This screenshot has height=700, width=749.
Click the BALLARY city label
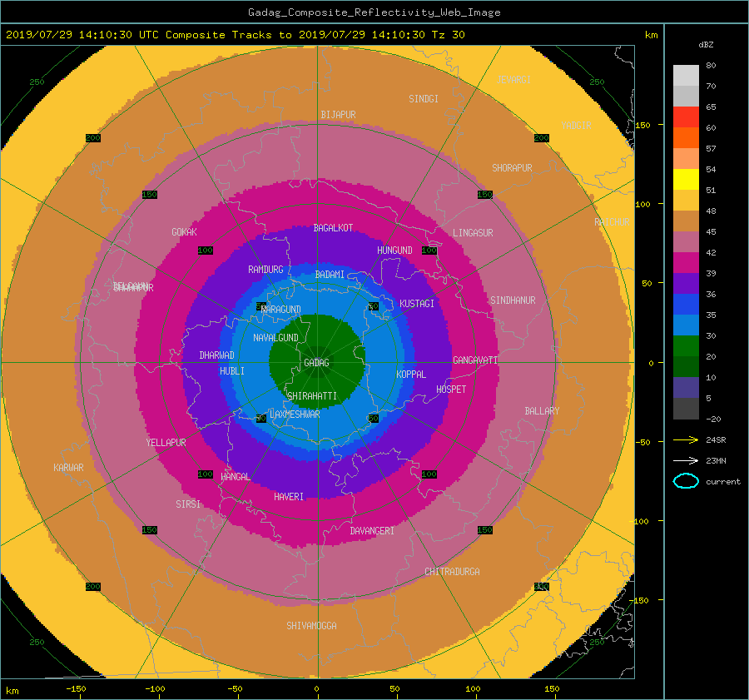542,411
